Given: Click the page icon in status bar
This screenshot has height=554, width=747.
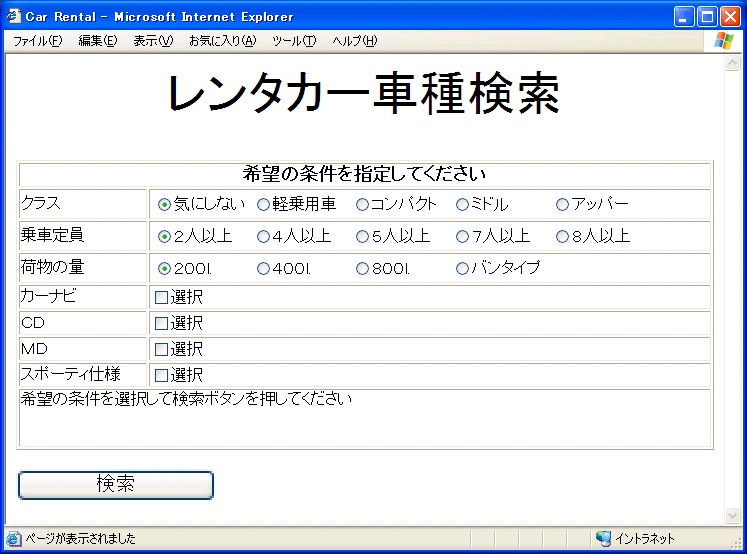Looking at the screenshot, I should click(x=14, y=539).
